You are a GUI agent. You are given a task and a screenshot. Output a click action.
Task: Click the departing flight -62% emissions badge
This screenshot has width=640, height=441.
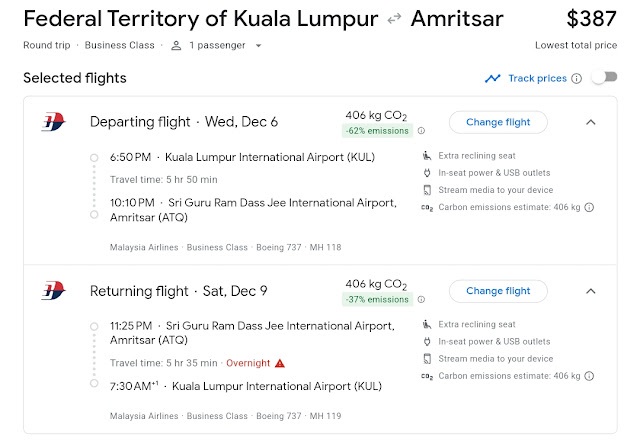[x=375, y=131]
